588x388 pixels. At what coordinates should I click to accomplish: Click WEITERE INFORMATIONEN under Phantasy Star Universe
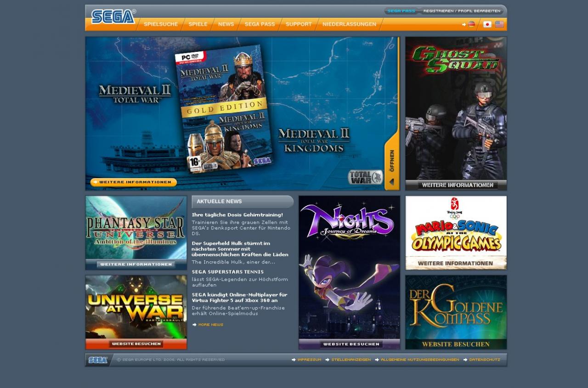pyautogui.click(x=136, y=264)
